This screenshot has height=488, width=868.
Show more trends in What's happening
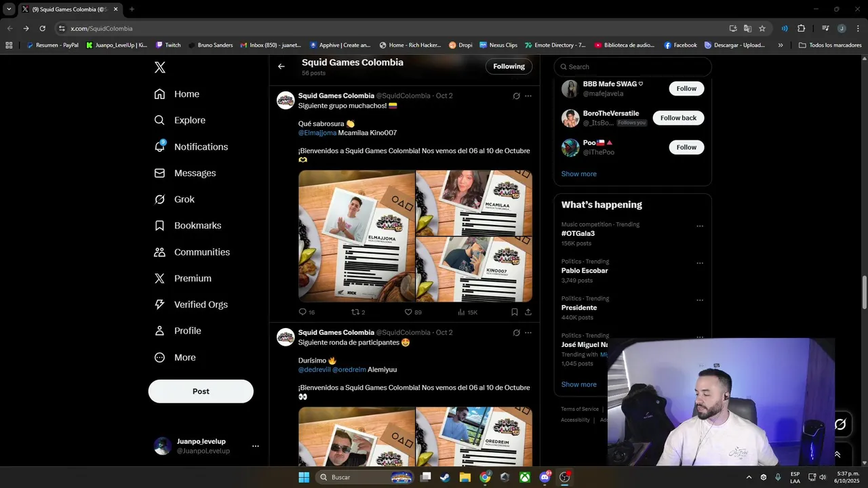[x=578, y=384]
